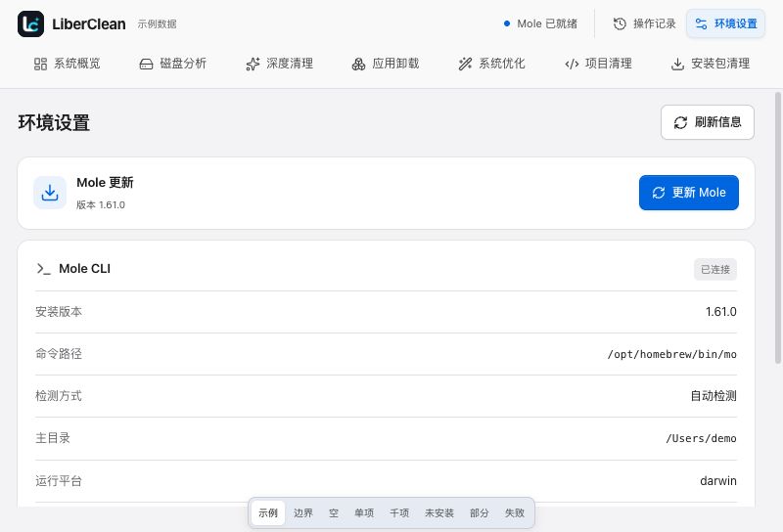Open the 系统概览 tab

click(67, 64)
